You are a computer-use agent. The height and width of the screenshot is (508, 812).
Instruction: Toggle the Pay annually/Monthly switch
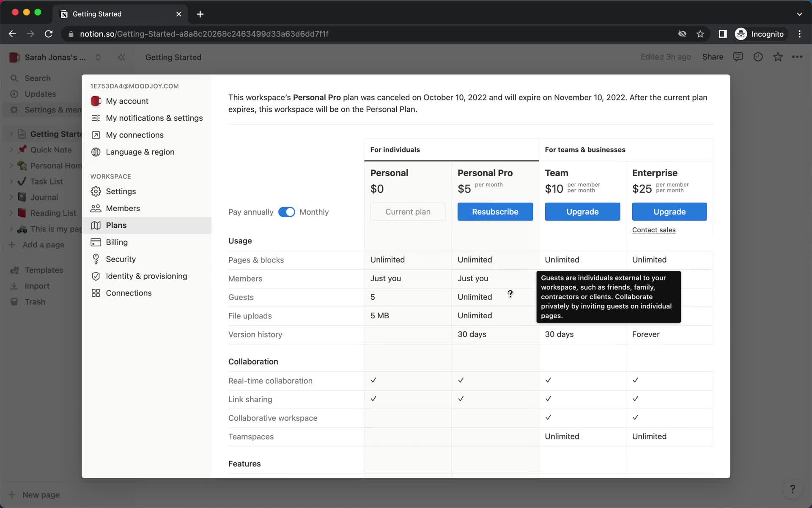coord(286,212)
